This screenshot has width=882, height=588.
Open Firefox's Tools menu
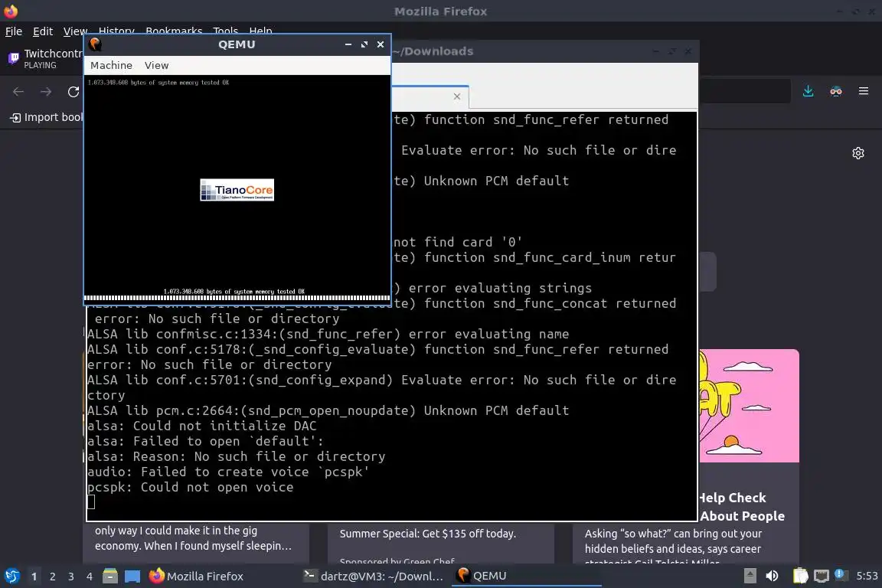[226, 30]
